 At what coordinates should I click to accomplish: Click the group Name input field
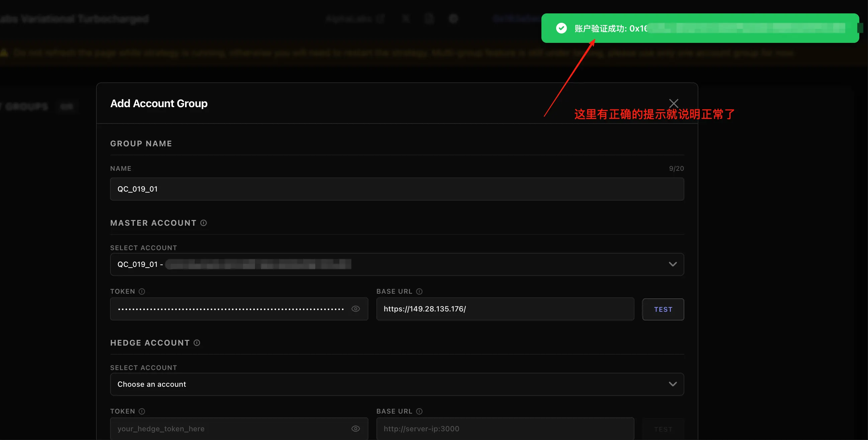point(397,189)
